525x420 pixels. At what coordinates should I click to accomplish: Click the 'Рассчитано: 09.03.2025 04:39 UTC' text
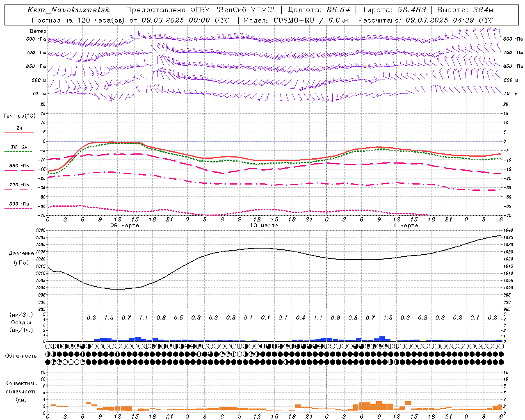click(426, 20)
